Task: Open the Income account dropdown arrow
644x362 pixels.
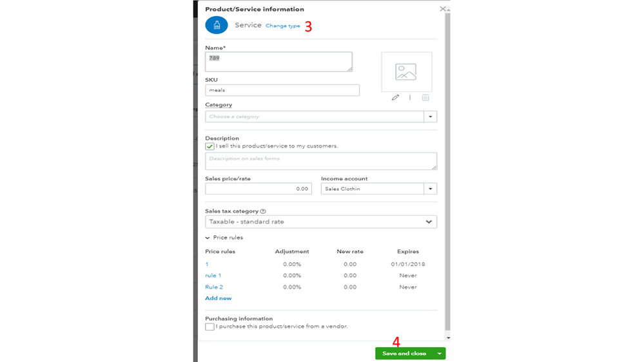Action: pos(431,189)
